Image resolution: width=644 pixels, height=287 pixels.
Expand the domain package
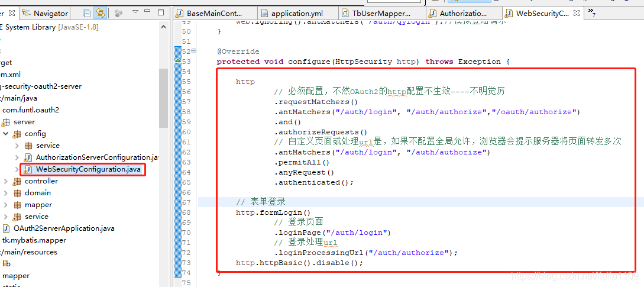5,193
